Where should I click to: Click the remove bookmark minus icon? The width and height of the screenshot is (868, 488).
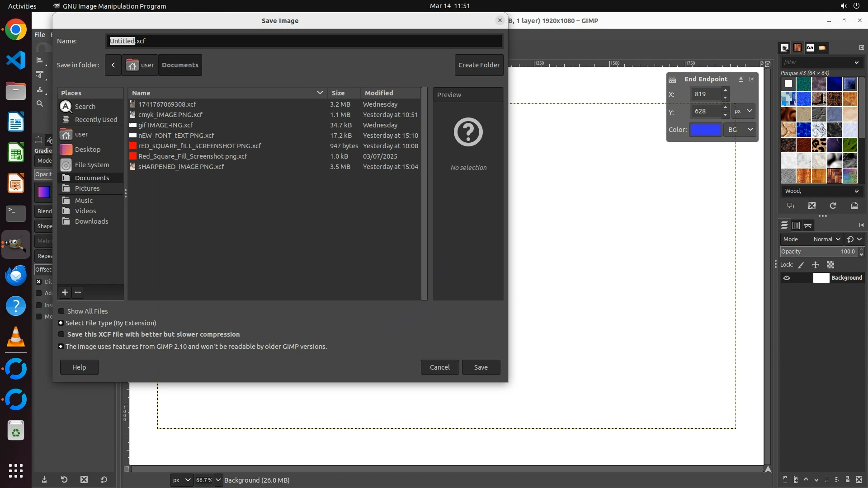(78, 292)
